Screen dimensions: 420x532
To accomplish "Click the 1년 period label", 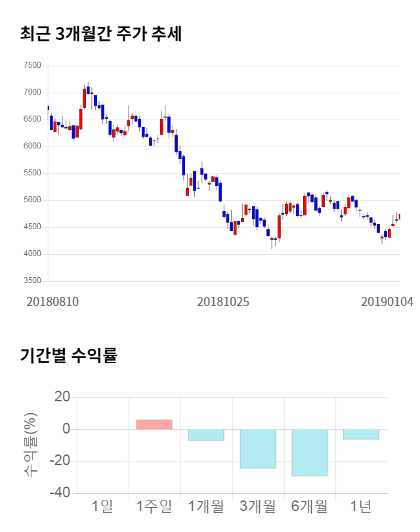I will tap(361, 506).
